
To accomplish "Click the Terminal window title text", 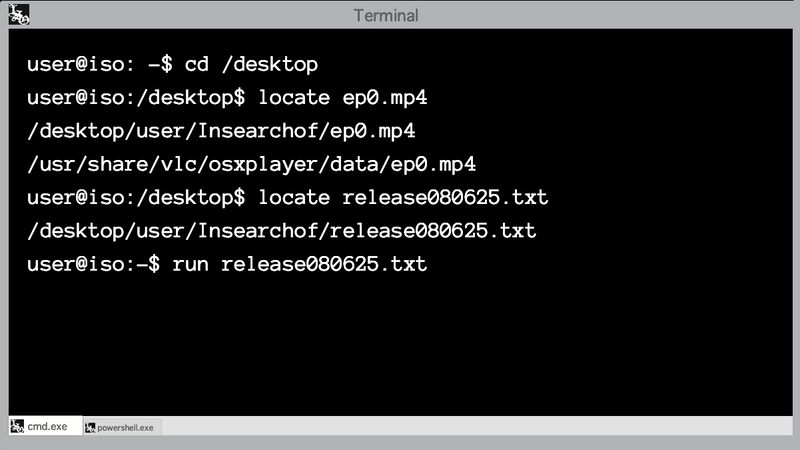I will click(x=386, y=15).
